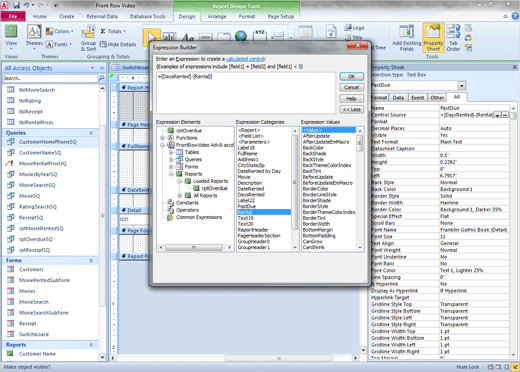Viewport: 520px width, 372px height.
Task: Open the Fonts theme menu
Action: pyautogui.click(x=59, y=44)
